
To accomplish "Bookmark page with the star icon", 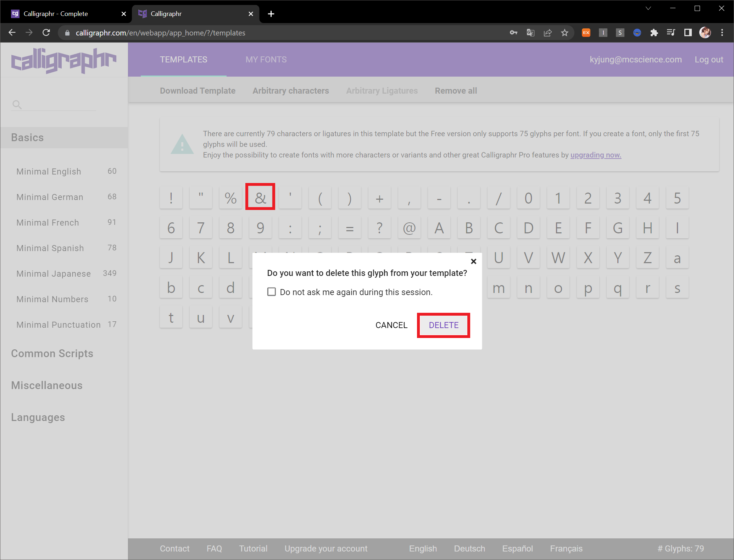I will tap(565, 33).
